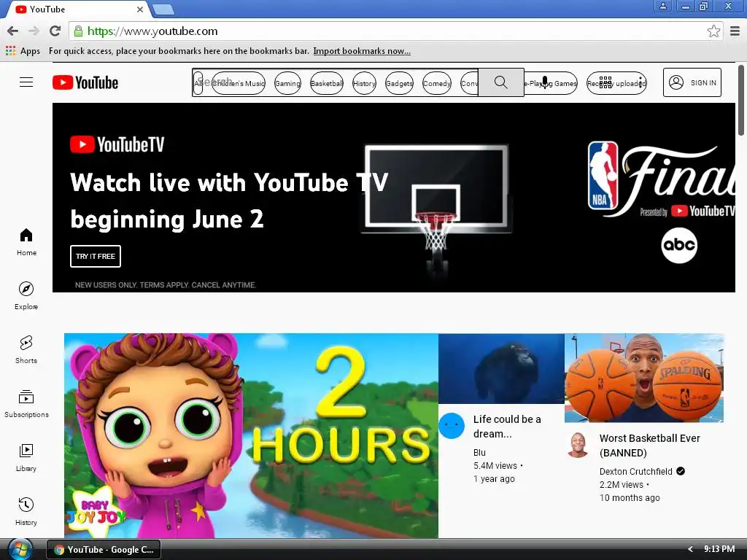The height and width of the screenshot is (560, 747).
Task: Open Shorts from the sidebar
Action: point(26,350)
